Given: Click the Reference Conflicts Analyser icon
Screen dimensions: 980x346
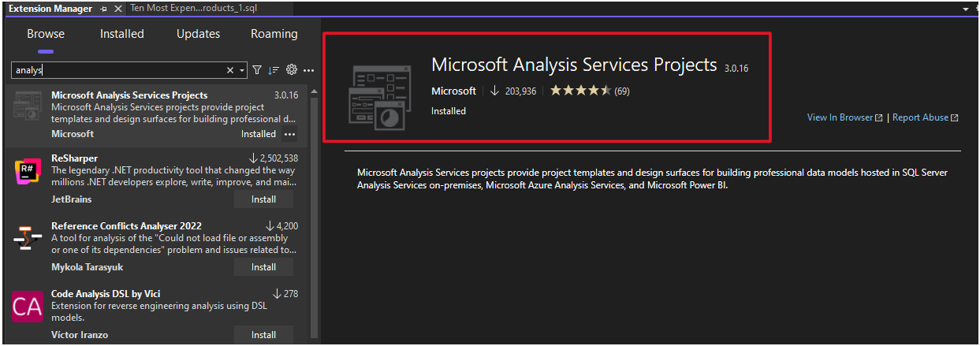Looking at the screenshot, I should pos(28,237).
